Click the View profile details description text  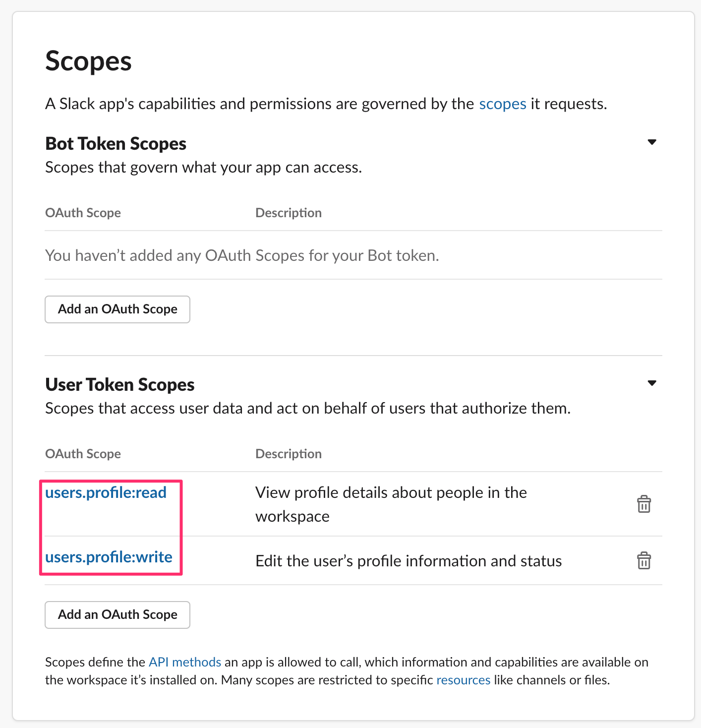coord(391,504)
